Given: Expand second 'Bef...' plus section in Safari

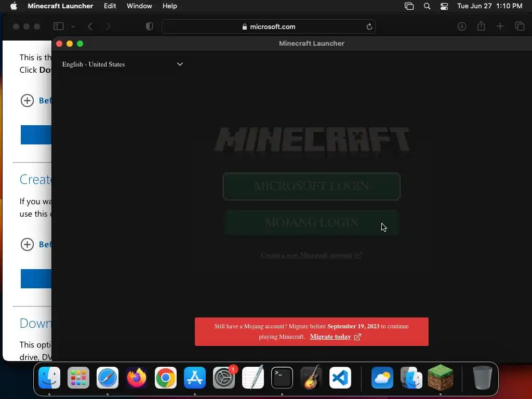Looking at the screenshot, I should click(27, 244).
